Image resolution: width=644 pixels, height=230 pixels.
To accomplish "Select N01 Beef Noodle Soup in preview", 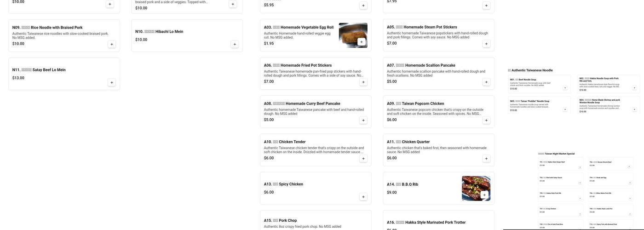I will point(539,84).
